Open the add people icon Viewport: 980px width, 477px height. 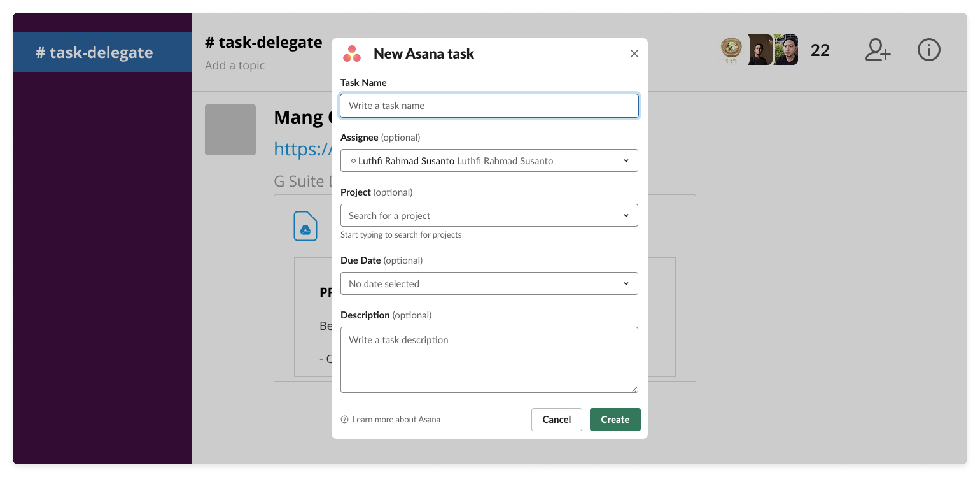878,50
